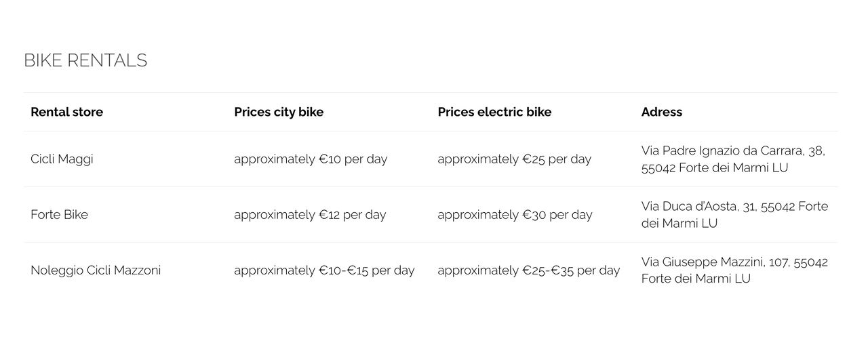Click the Forte Bike table row
The image size is (868, 345).
(x=431, y=215)
